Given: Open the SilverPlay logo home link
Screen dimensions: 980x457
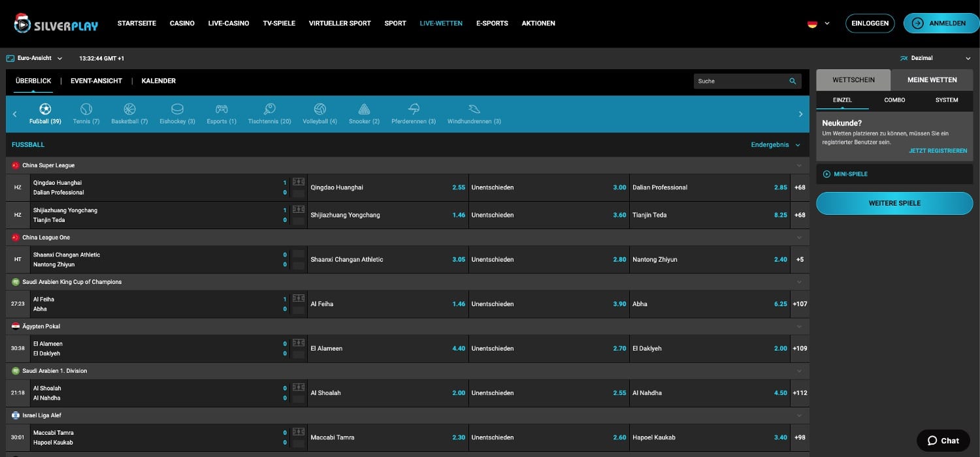Looking at the screenshot, I should click(56, 24).
